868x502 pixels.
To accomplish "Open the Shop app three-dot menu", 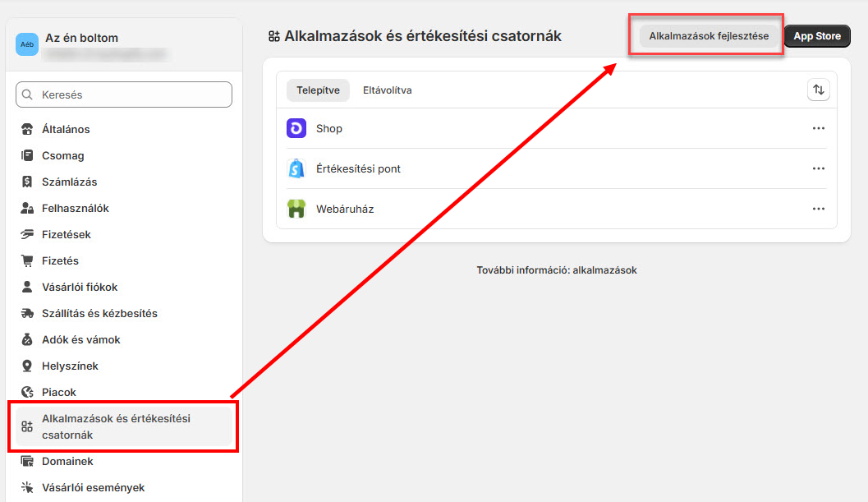I will pyautogui.click(x=818, y=128).
